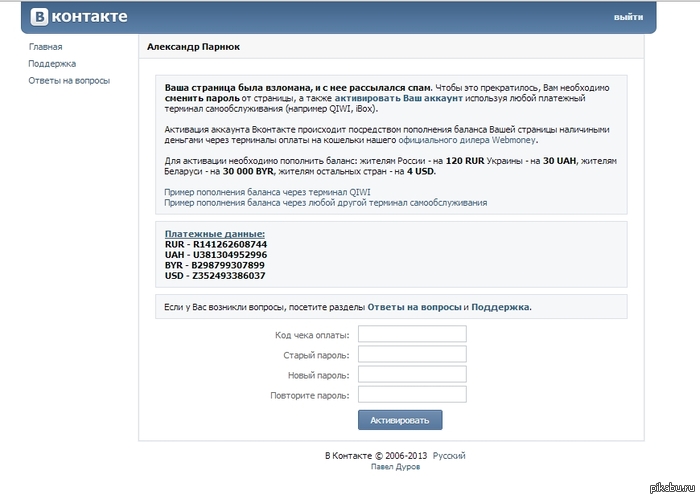The image size is (700, 499).
Task: Click the Активировать button
Action: 400,420
